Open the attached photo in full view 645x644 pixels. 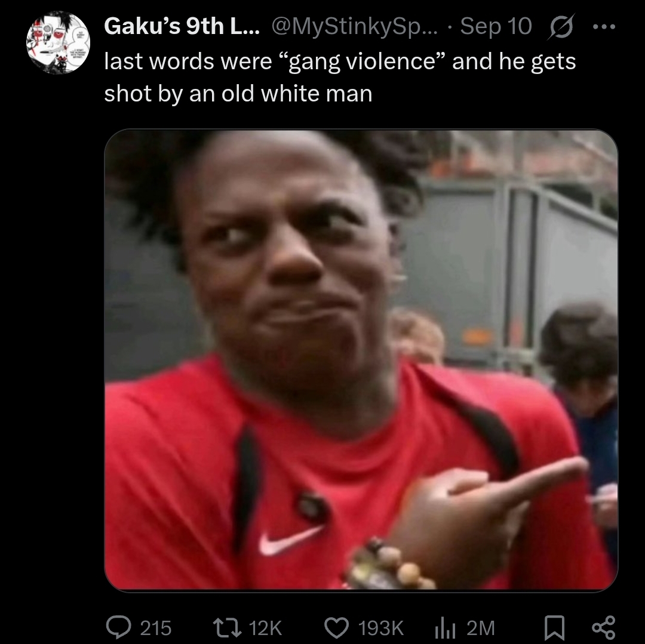[361, 360]
